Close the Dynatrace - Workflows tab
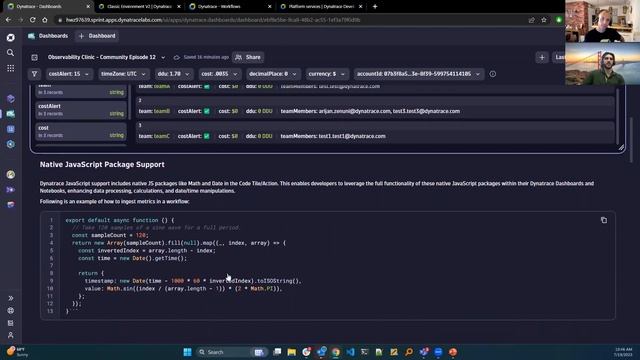Image resolution: width=640 pixels, height=360 pixels. click(269, 7)
